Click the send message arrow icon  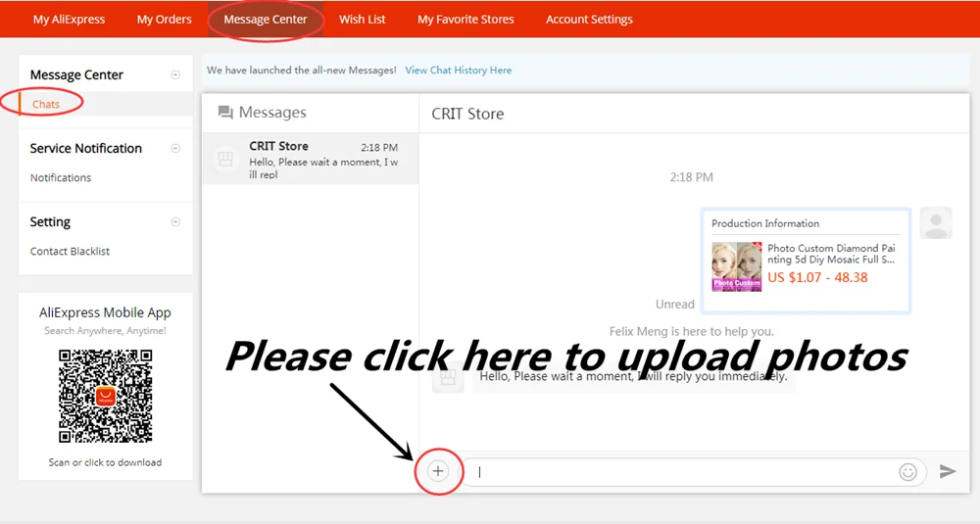pos(948,471)
